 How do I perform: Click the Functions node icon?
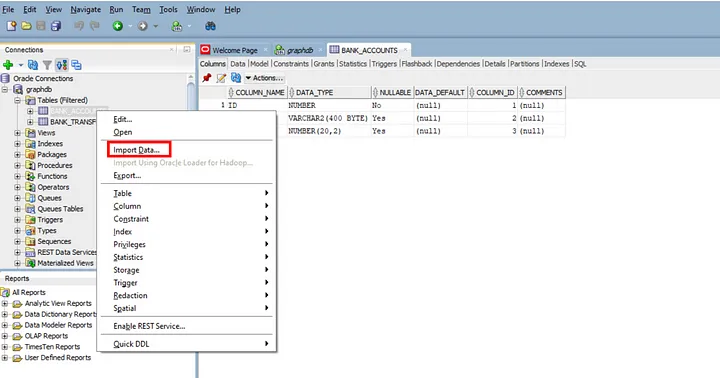coord(30,176)
